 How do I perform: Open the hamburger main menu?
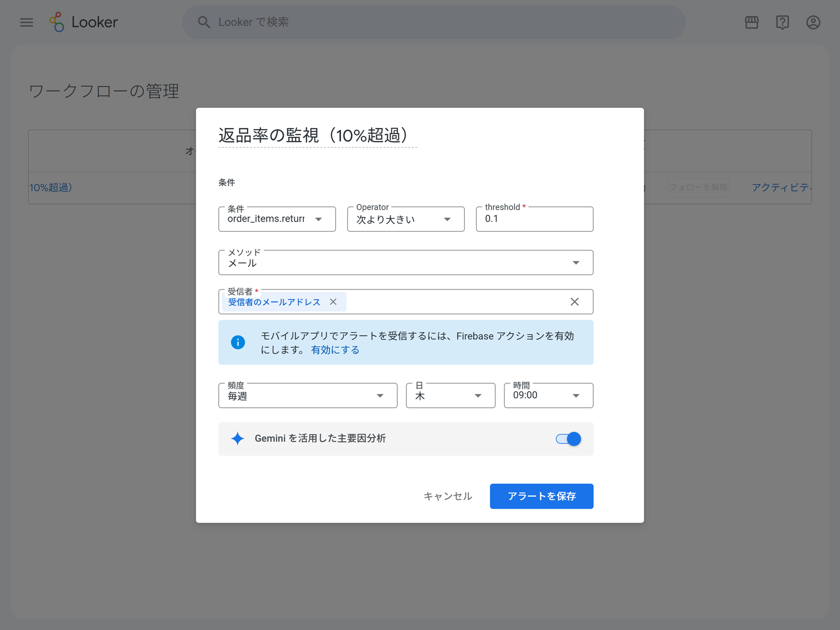[x=27, y=22]
